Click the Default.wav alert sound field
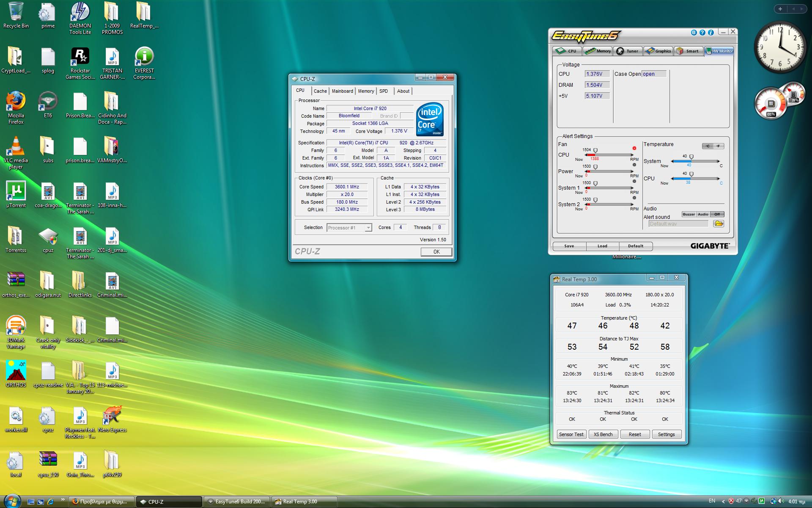Image resolution: width=812 pixels, height=508 pixels. (678, 224)
